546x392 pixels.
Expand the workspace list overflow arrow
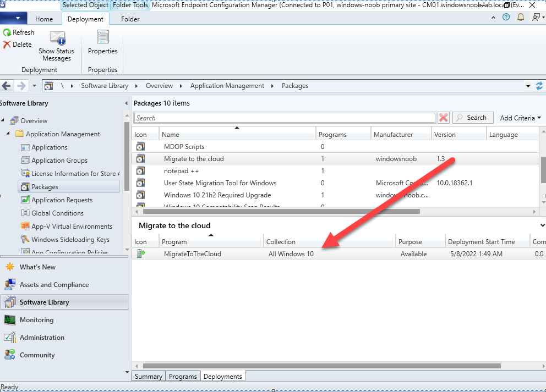127,372
